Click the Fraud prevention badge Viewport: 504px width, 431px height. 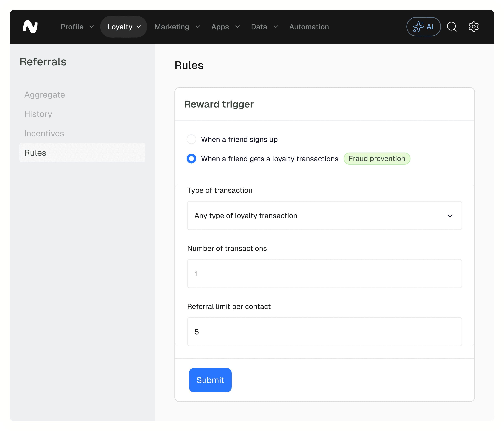click(377, 159)
